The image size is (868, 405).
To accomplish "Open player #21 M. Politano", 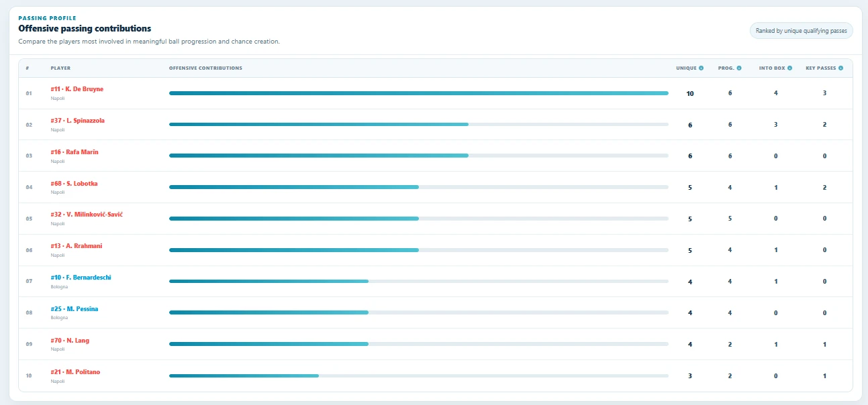I will tap(75, 372).
